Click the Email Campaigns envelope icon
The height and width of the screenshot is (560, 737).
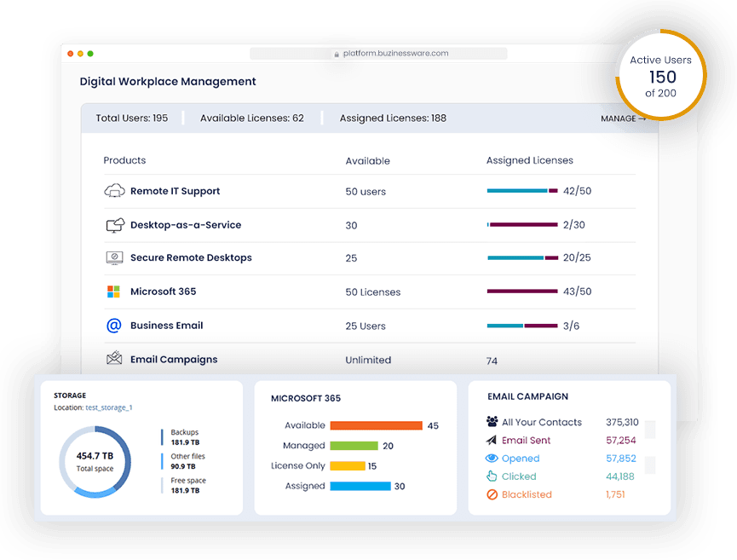click(113, 359)
